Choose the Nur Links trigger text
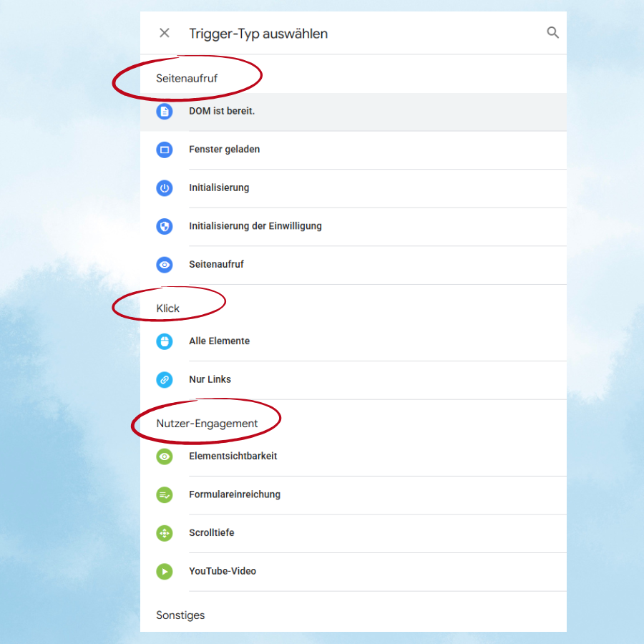Screen dimensions: 644x644 (x=210, y=380)
